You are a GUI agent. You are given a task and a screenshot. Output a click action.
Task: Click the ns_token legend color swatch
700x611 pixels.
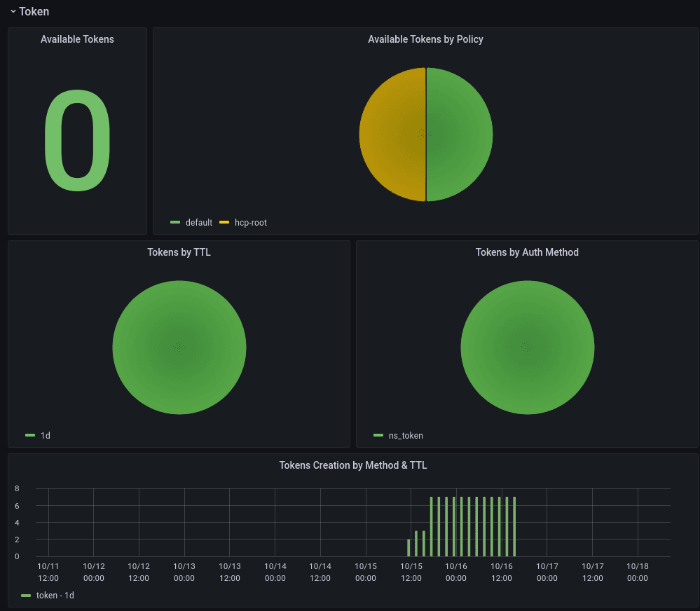coord(378,435)
